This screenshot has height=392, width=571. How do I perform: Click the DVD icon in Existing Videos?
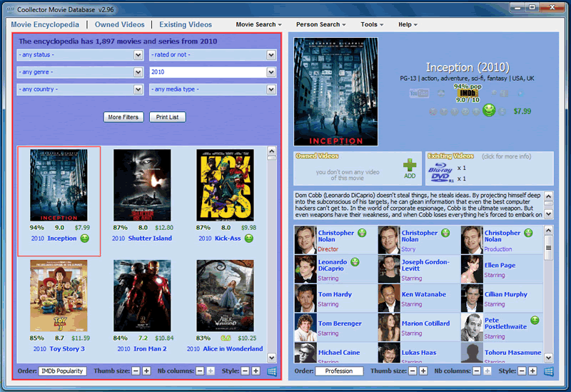441,178
